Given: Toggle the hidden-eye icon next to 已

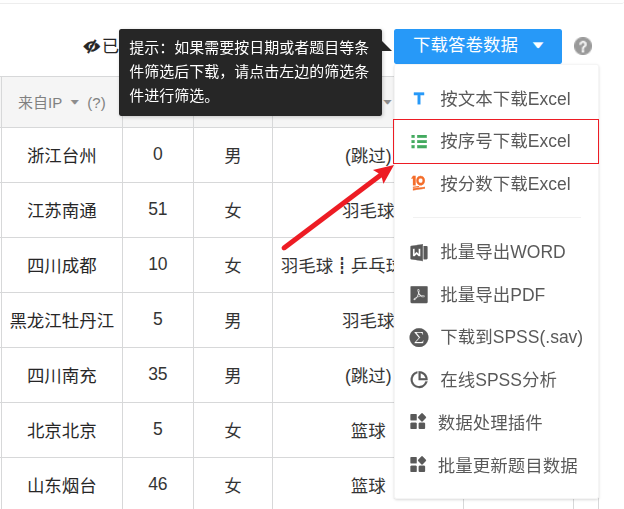Looking at the screenshot, I should 91,47.
